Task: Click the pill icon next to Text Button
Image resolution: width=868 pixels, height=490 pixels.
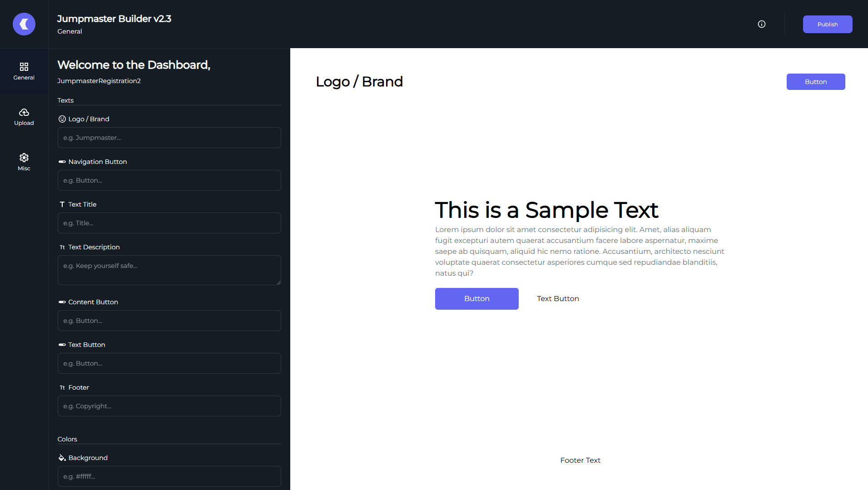Action: pos(62,344)
